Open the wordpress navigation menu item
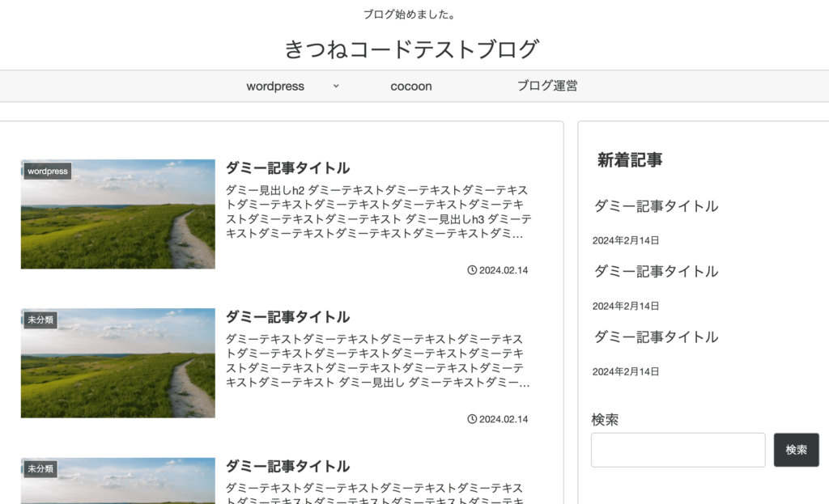This screenshot has width=829, height=504. click(x=275, y=86)
